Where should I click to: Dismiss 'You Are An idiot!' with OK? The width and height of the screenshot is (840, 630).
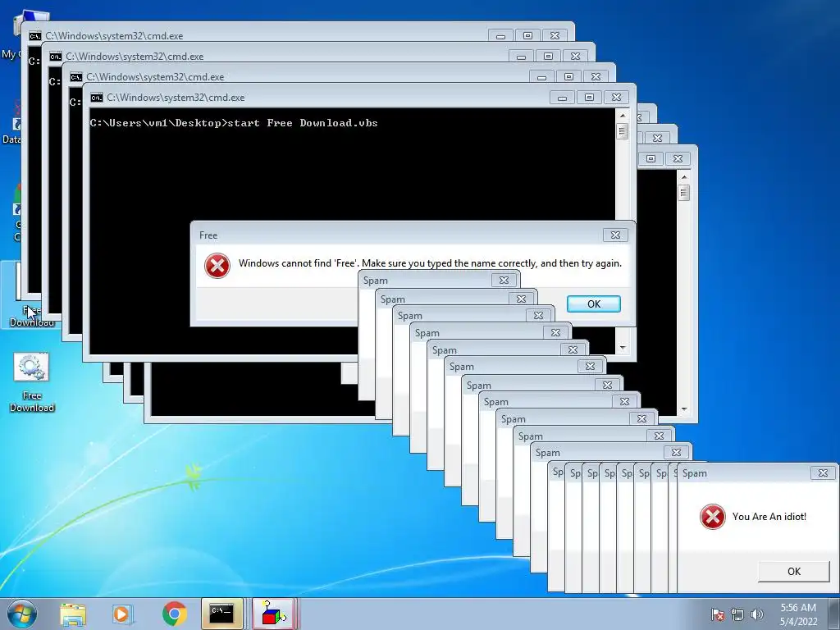[794, 571]
